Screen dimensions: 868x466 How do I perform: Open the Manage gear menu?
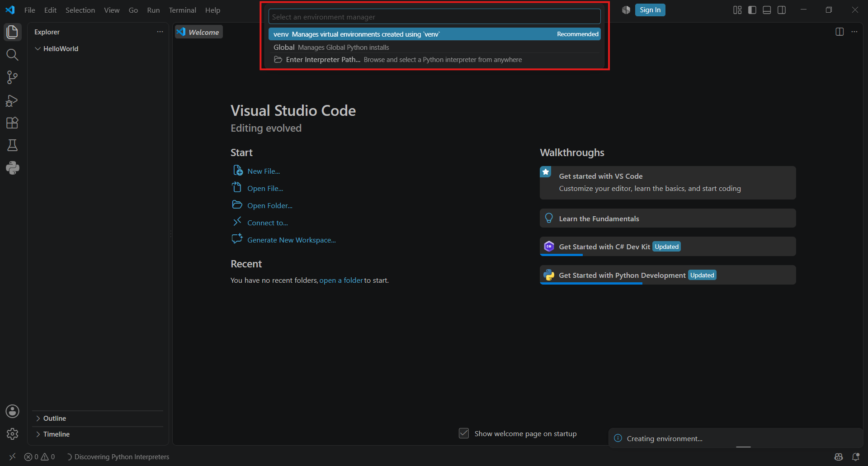13,434
